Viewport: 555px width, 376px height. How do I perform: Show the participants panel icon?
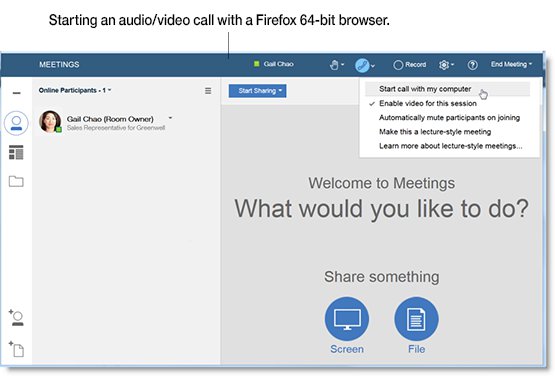click(16, 123)
